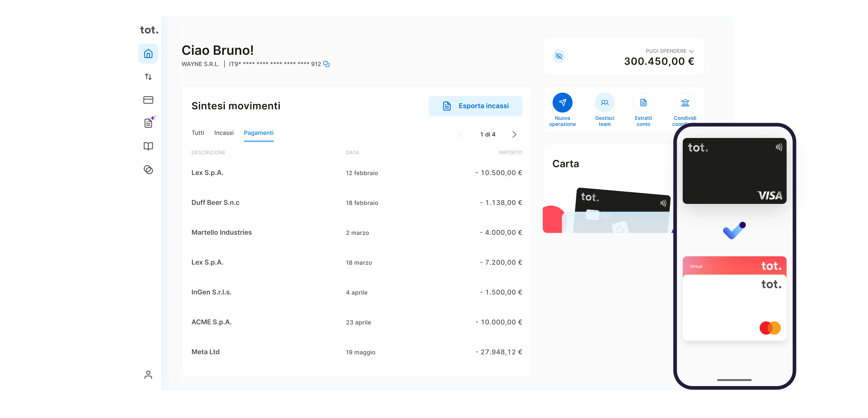Open Condividi coordinate action

tap(685, 103)
